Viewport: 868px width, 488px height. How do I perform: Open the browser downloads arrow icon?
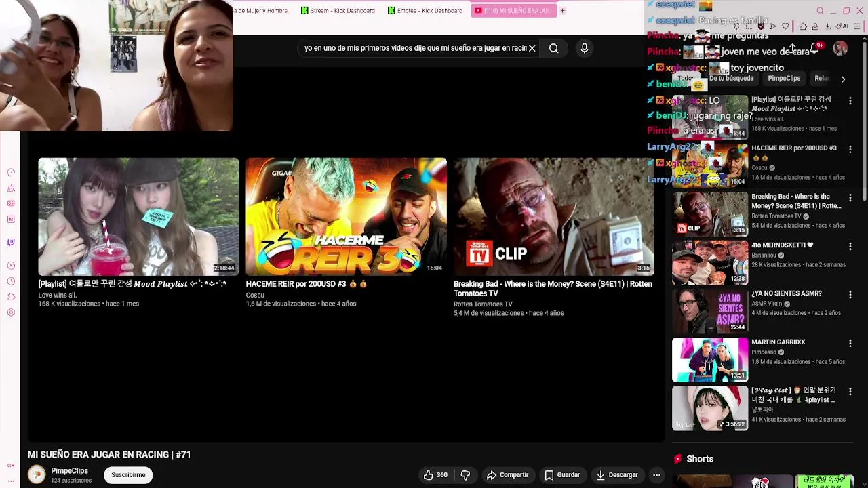click(827, 26)
